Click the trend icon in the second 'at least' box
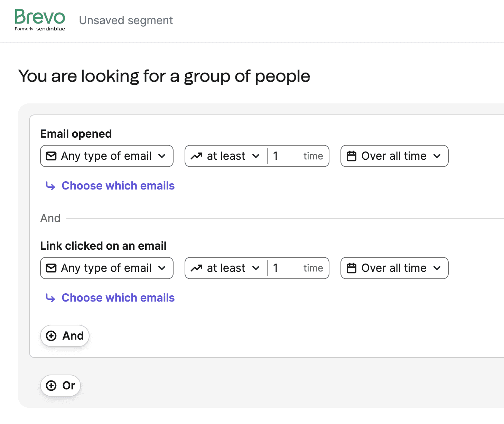The height and width of the screenshot is (424, 504). (x=197, y=268)
